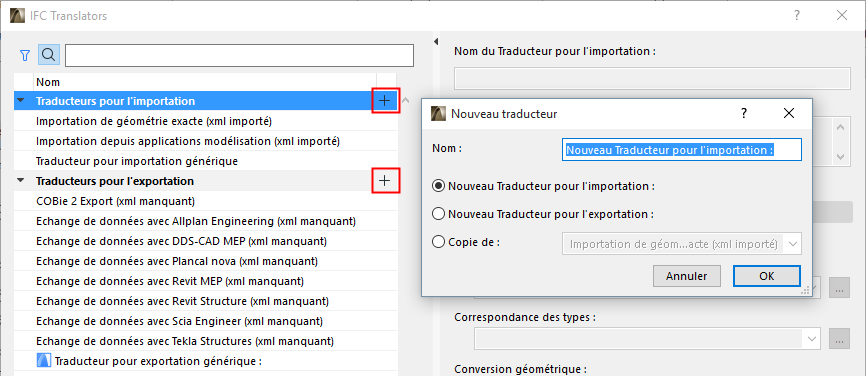Select Traducteur pour exportation générique row
Image resolution: width=866 pixels, height=376 pixels.
coord(205,361)
